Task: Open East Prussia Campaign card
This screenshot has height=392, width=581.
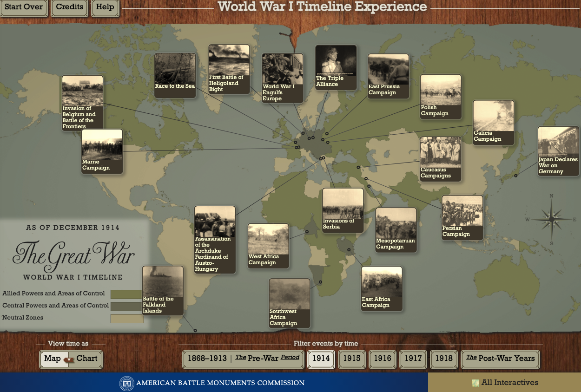Action: (389, 76)
